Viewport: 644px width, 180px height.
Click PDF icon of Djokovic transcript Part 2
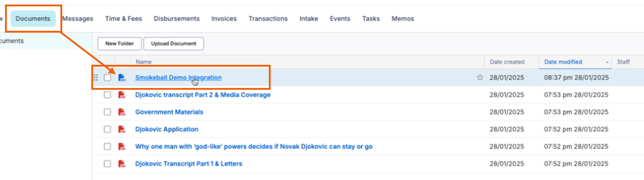pos(122,95)
